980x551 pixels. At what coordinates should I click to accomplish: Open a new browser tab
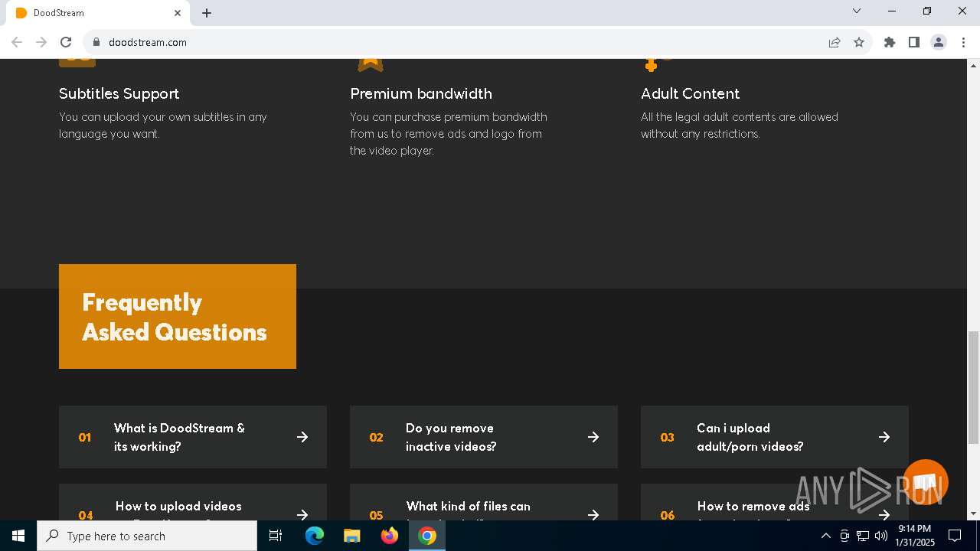tap(207, 13)
